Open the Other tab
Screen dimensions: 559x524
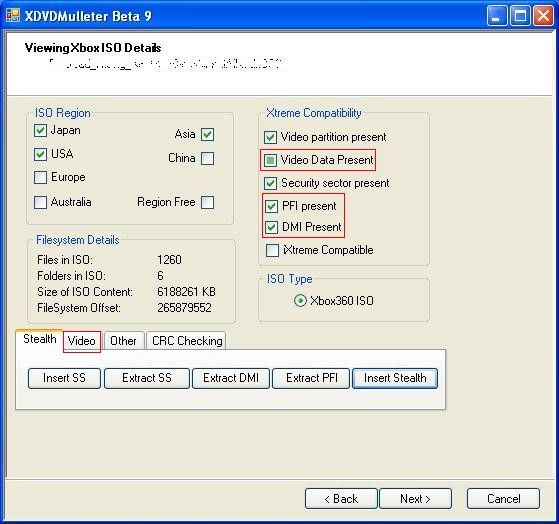[123, 341]
